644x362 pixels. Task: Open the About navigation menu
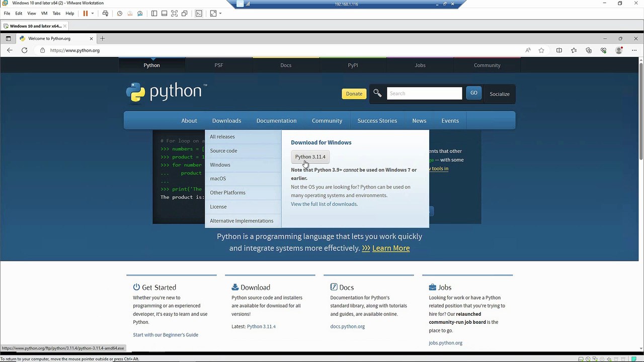click(x=189, y=121)
